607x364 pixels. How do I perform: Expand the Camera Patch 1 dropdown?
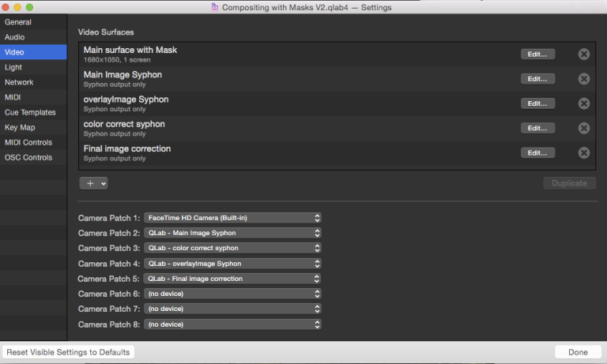click(x=232, y=218)
